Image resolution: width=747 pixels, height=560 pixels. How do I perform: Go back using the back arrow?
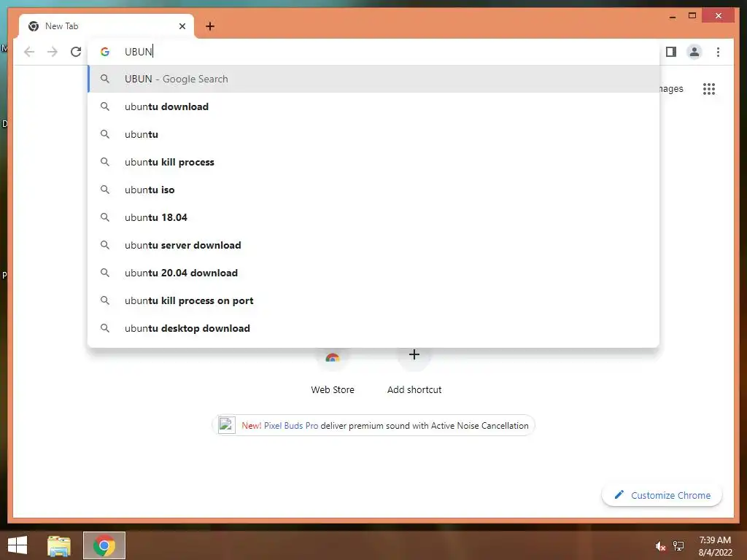click(29, 52)
